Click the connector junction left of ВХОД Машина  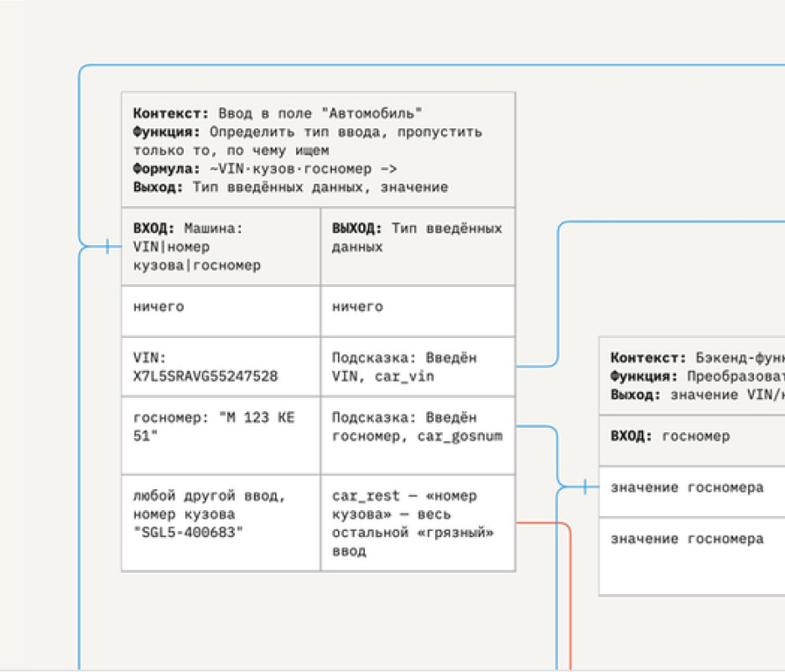pyautogui.click(x=107, y=247)
